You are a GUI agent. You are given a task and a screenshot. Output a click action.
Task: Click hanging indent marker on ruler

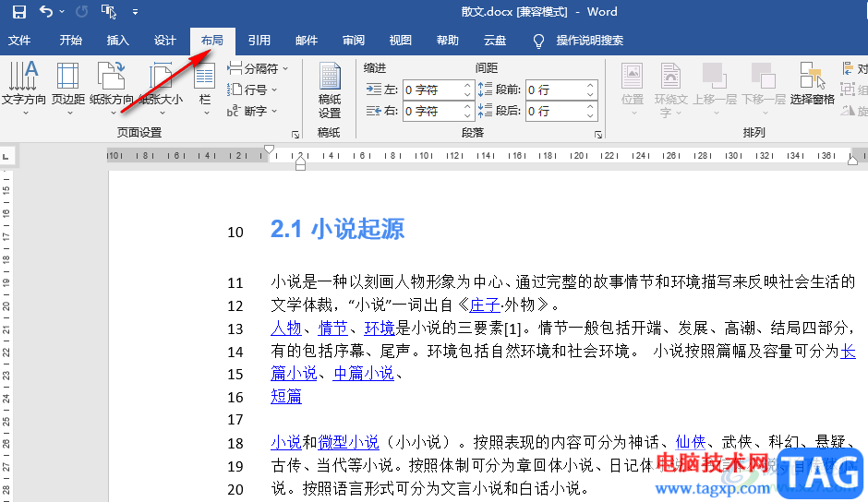[x=300, y=162]
